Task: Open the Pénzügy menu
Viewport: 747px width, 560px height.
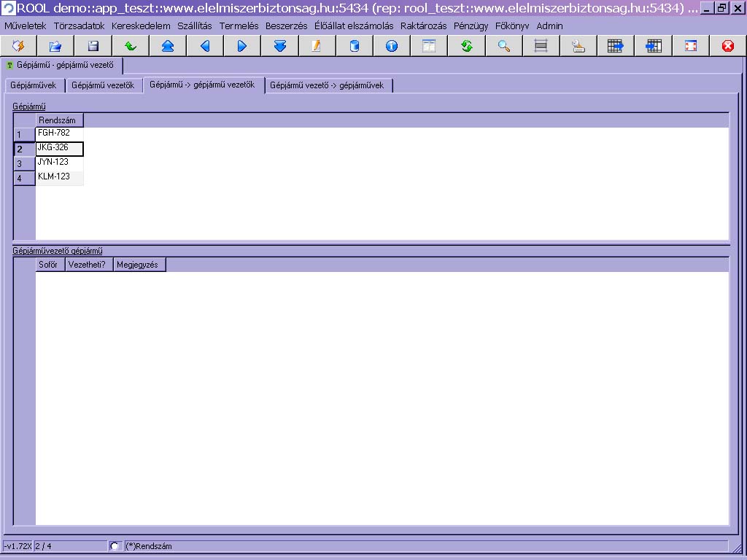Action: (471, 26)
